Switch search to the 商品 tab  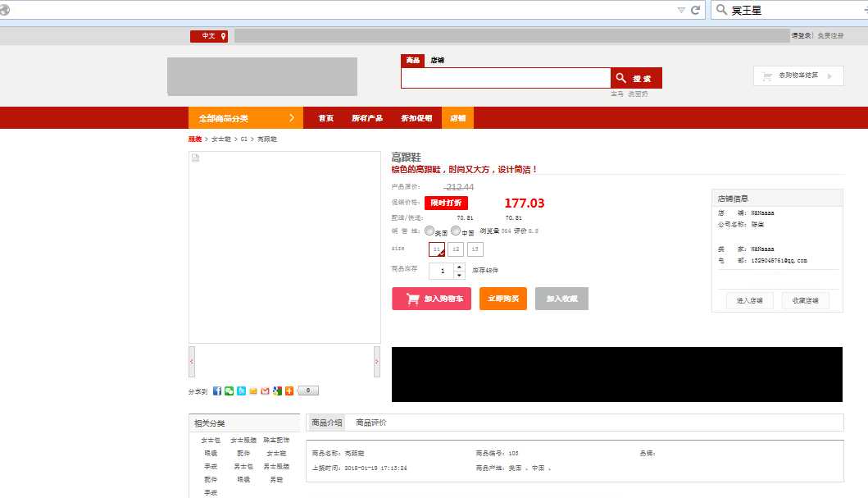[x=412, y=61]
